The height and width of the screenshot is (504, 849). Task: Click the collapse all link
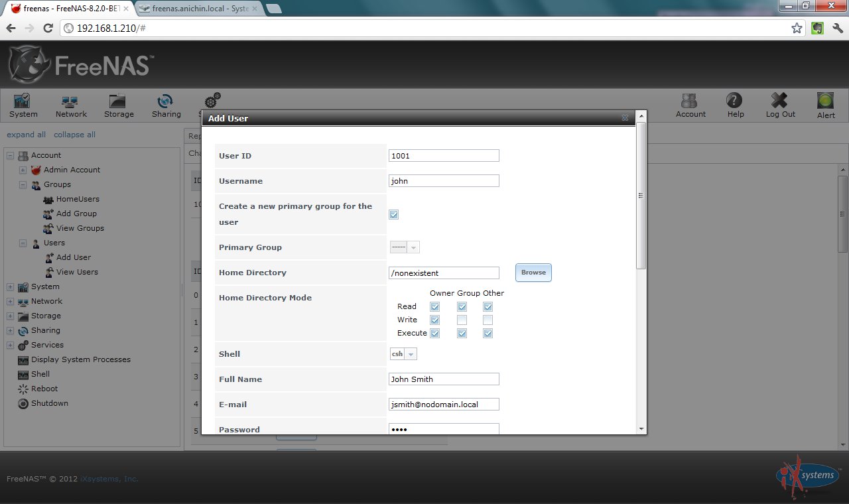pos(74,135)
